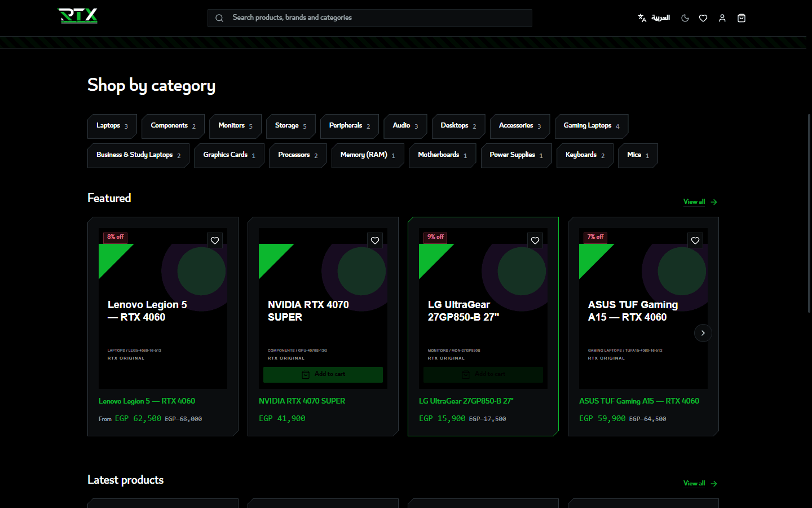Screen dimensions: 812x508
Task: Browse the Storage category
Action: click(x=291, y=126)
